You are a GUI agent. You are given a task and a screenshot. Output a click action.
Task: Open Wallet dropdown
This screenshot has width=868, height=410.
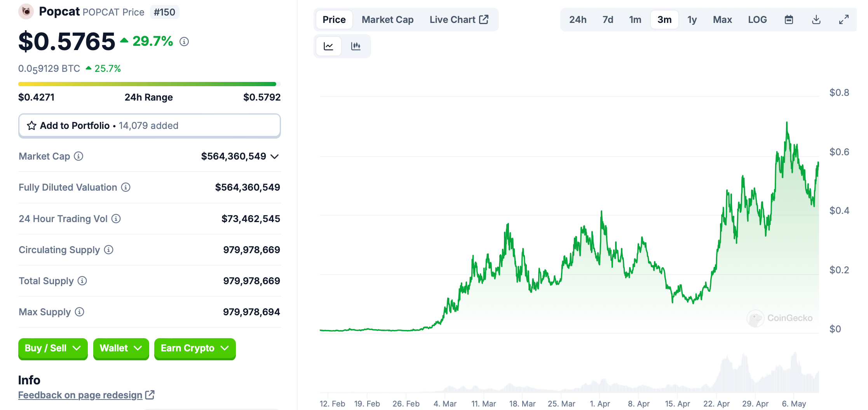[x=121, y=348]
